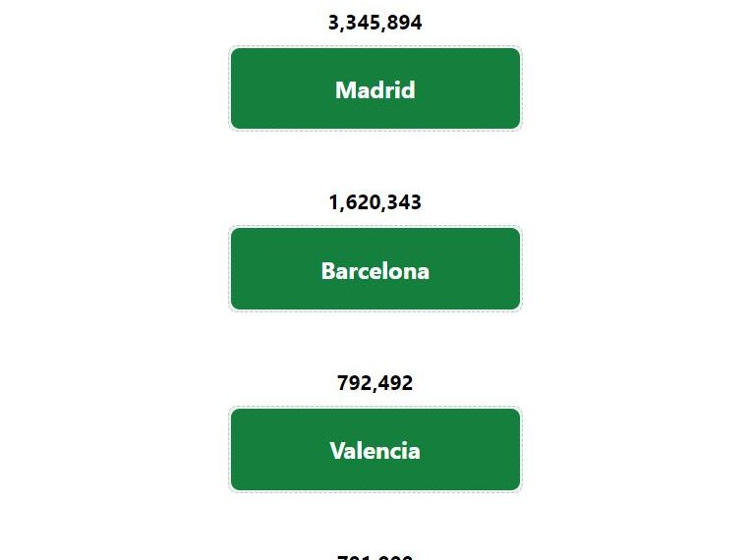Select the Barcelona answer button
The image size is (749, 560).
pos(374,269)
